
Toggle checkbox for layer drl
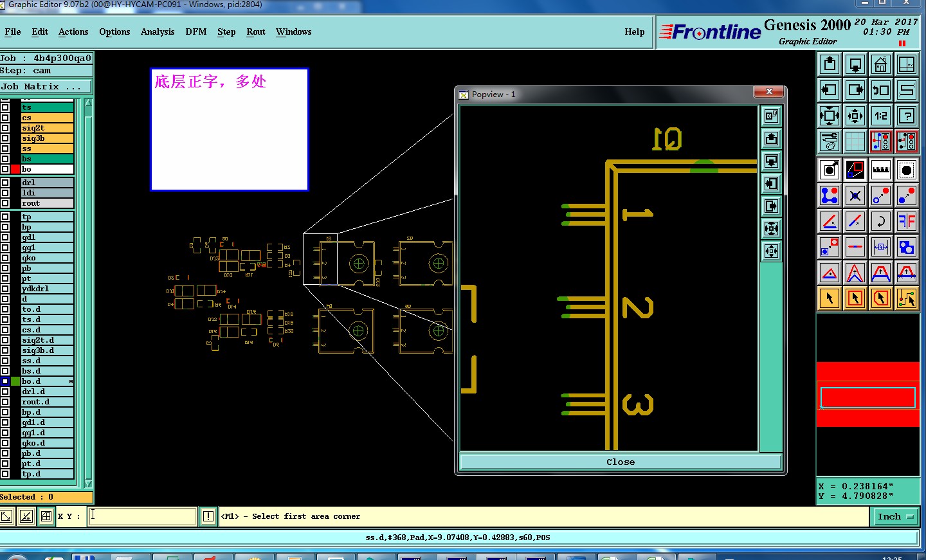5,183
